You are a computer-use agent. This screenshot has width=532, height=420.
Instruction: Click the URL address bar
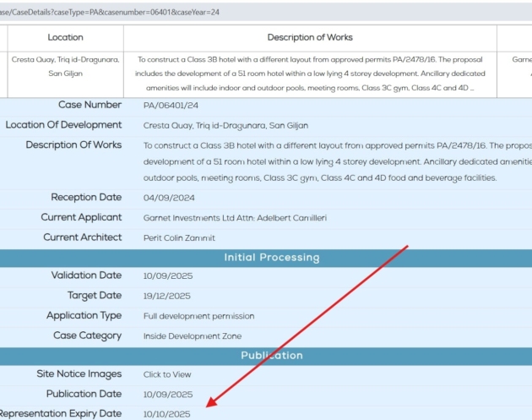pos(253,12)
